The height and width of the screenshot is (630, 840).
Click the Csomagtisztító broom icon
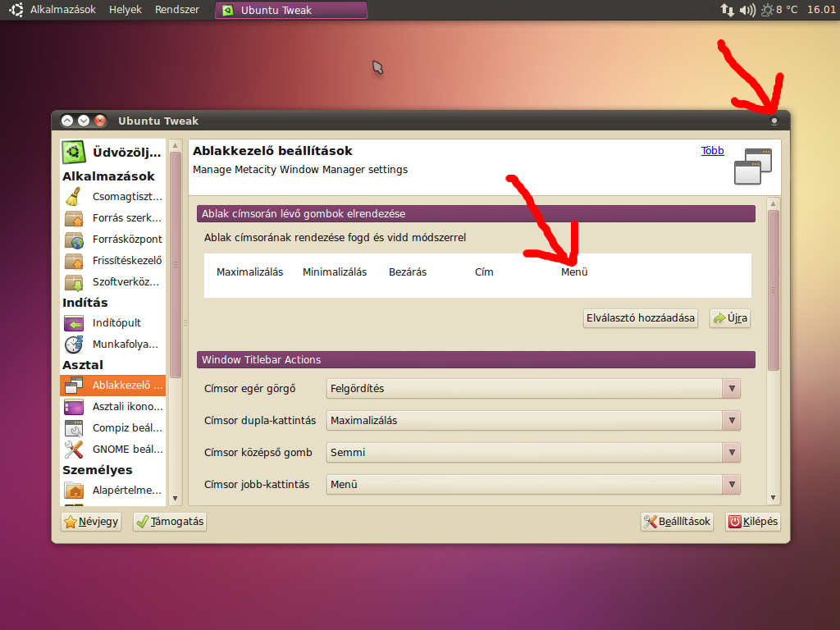[74, 197]
